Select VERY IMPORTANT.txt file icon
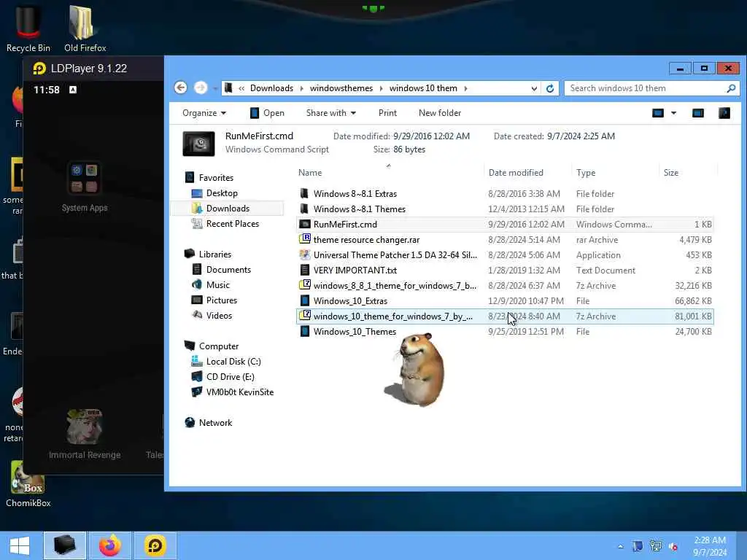The image size is (747, 560). pos(304,270)
